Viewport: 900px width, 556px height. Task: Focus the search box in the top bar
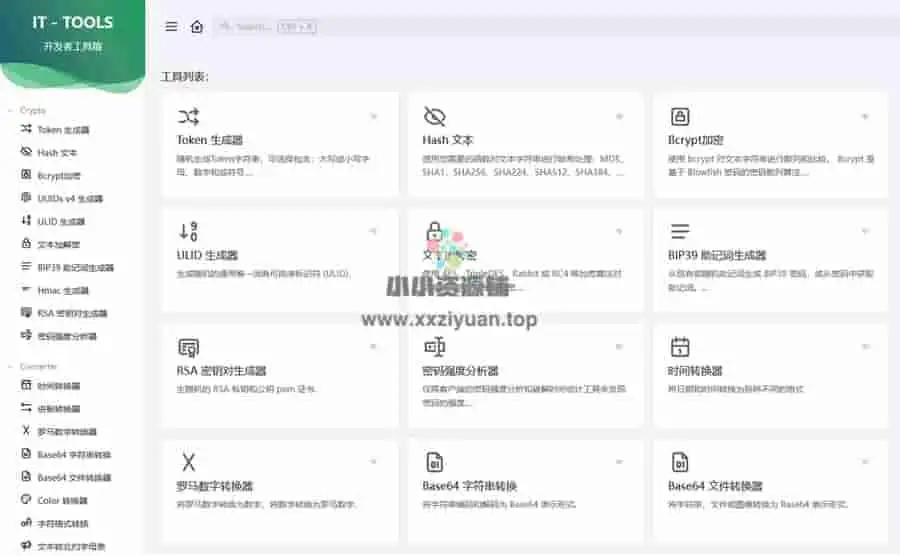click(x=250, y=27)
